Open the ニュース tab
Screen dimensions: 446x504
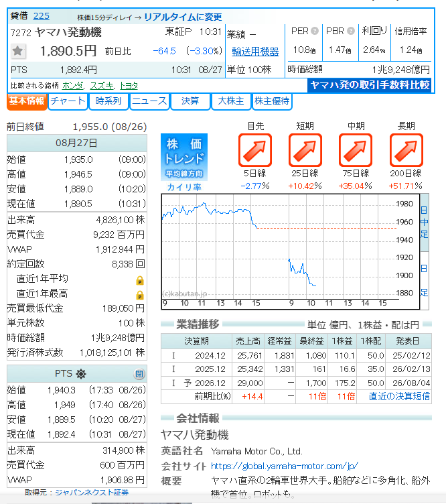click(x=149, y=101)
